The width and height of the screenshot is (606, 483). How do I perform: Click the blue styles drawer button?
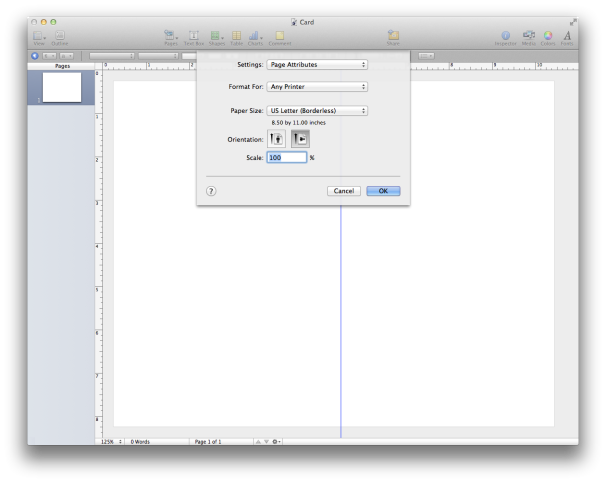tap(35, 56)
